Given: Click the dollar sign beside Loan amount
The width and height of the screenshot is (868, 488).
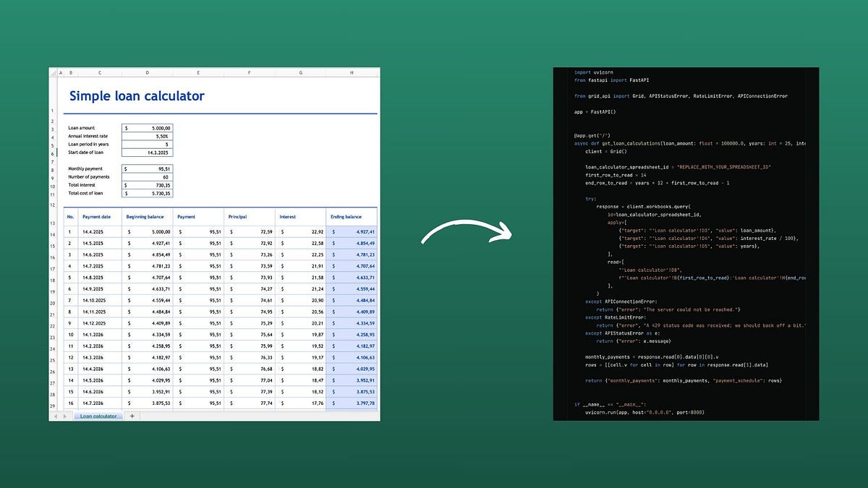Looking at the screenshot, I should coord(126,128).
